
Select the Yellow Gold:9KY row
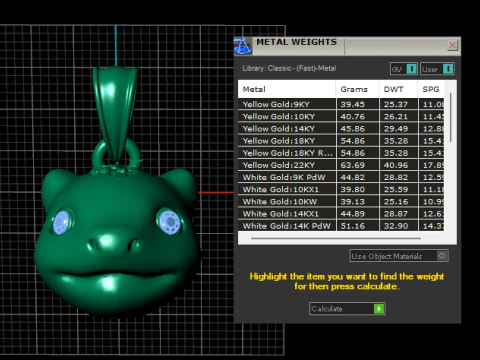pos(341,104)
